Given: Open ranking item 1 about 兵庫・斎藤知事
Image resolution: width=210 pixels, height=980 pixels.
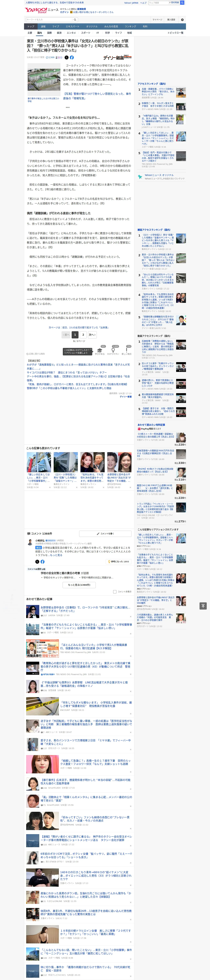Looking at the screenshot, I should tap(158, 92).
